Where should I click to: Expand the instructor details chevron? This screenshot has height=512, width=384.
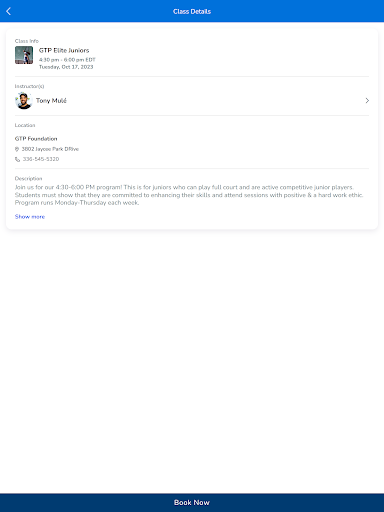click(x=367, y=101)
